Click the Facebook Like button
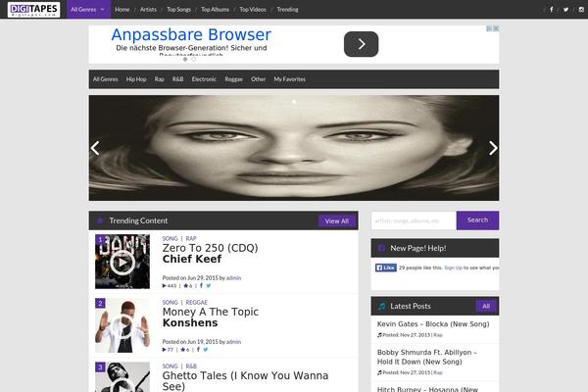Screen dimensions: 588x392 386,268
